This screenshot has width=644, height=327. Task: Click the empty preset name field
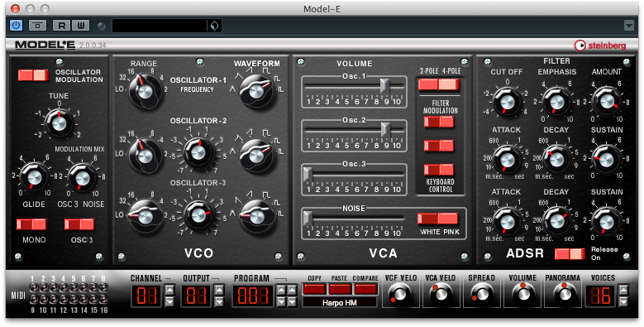coord(160,26)
